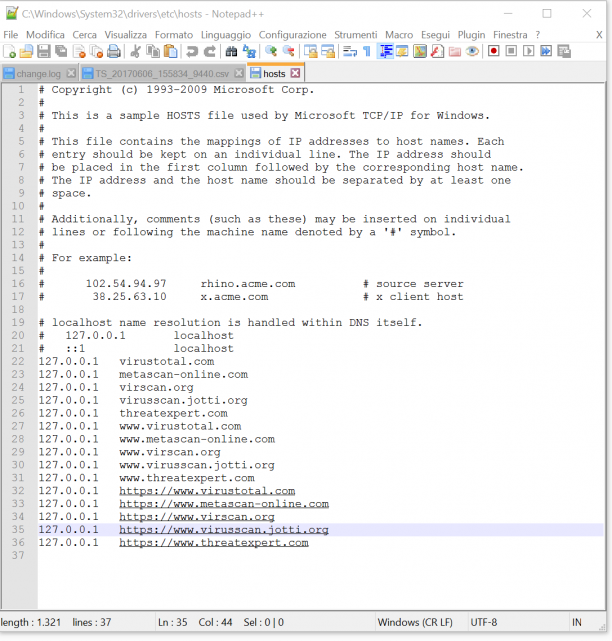The height and width of the screenshot is (641, 612).
Task: Click the Cut scissors icon
Action: tap(135, 52)
